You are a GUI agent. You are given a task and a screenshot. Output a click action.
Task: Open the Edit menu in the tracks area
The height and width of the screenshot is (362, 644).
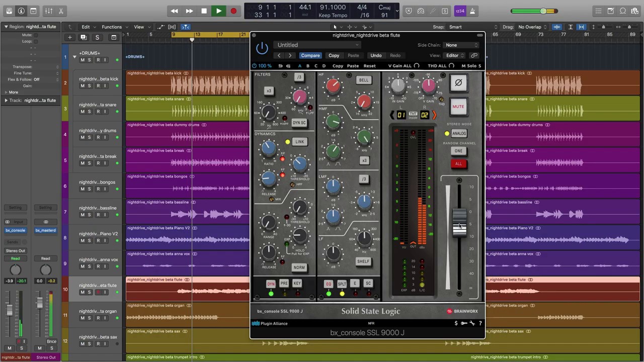(86, 27)
